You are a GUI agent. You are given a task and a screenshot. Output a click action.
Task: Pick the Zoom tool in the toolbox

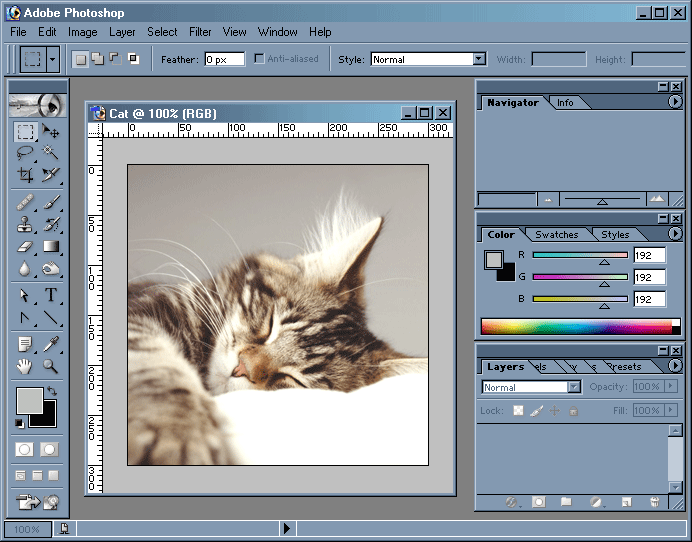click(x=51, y=367)
